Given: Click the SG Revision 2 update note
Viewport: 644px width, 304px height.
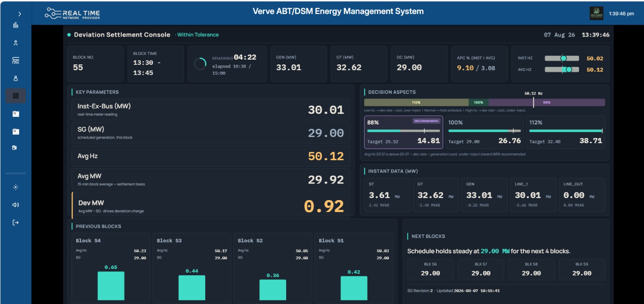Looking at the screenshot, I should pyautogui.click(x=454, y=291).
